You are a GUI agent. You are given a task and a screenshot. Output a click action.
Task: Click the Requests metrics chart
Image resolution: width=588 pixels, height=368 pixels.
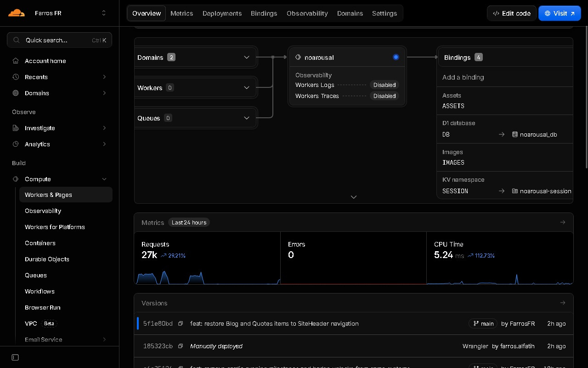point(207,277)
